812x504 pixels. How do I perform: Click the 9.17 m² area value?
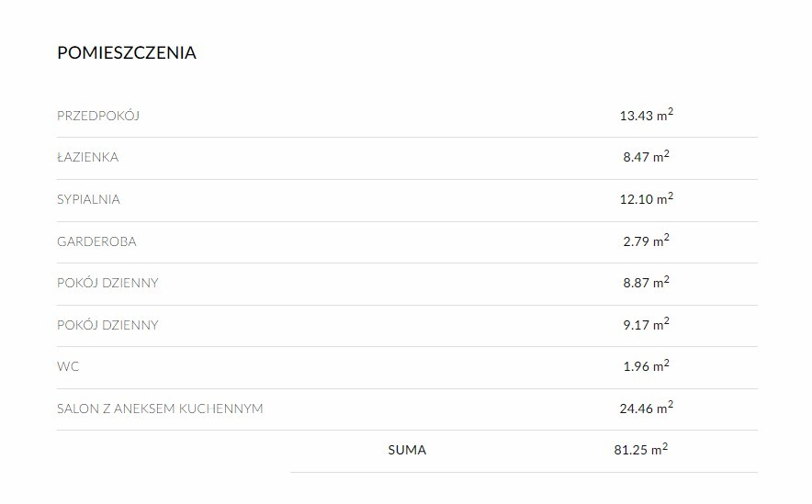coord(647,324)
